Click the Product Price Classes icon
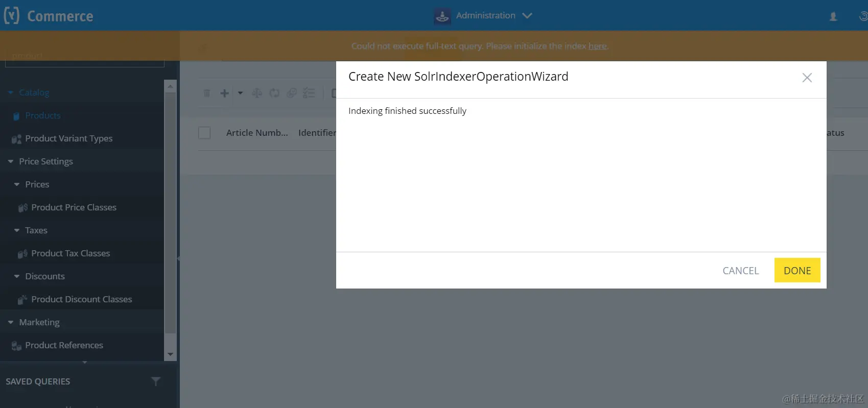 click(22, 208)
